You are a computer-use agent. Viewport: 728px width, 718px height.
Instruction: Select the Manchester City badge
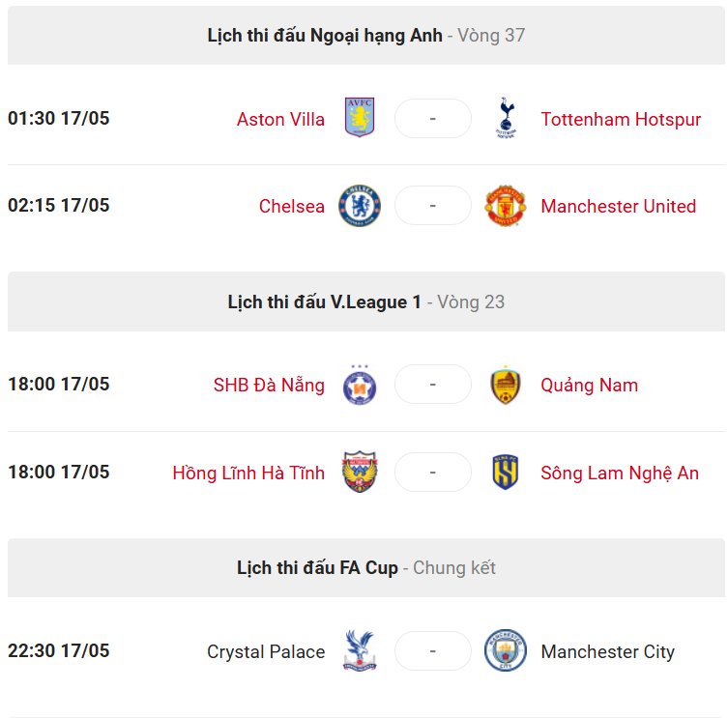pos(506,650)
